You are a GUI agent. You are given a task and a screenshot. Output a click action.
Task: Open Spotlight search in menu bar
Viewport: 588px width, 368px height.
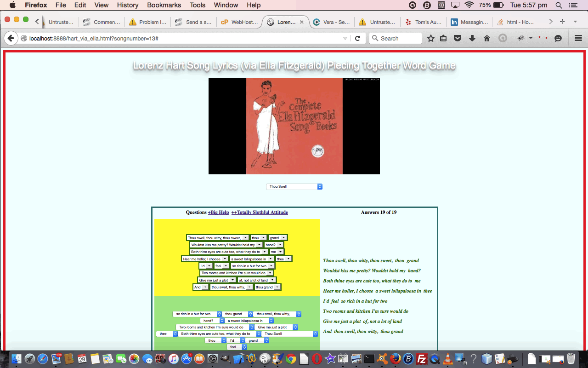click(559, 5)
